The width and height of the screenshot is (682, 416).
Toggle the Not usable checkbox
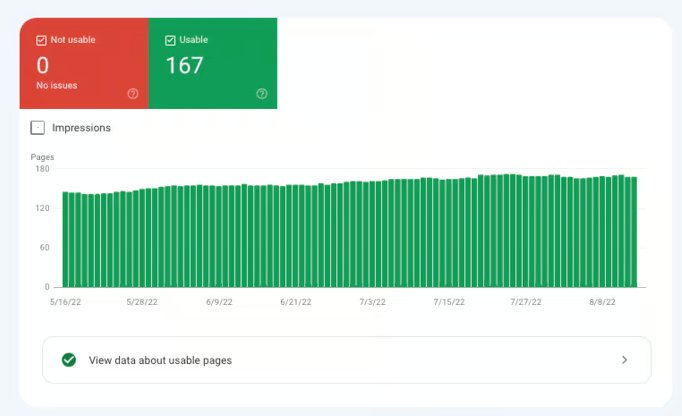(41, 40)
